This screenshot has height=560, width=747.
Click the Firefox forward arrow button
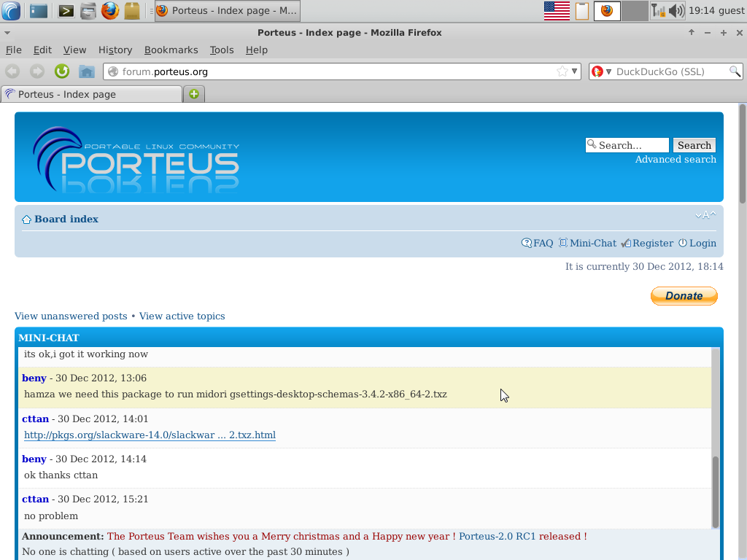point(37,71)
